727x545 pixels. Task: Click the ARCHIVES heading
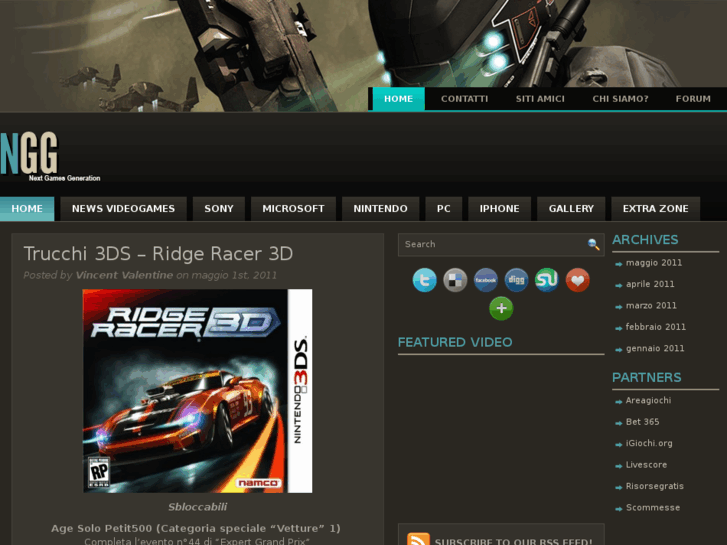645,240
